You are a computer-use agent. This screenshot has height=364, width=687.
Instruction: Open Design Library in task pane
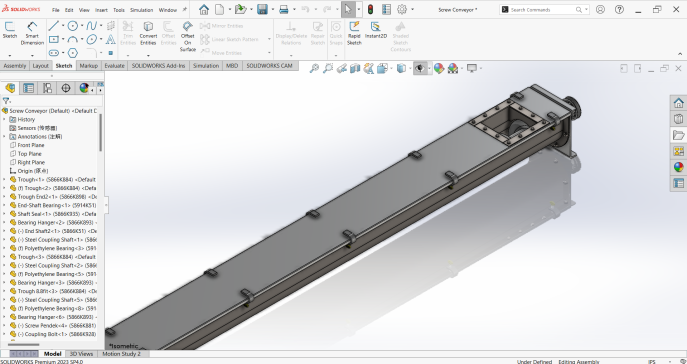tap(679, 119)
